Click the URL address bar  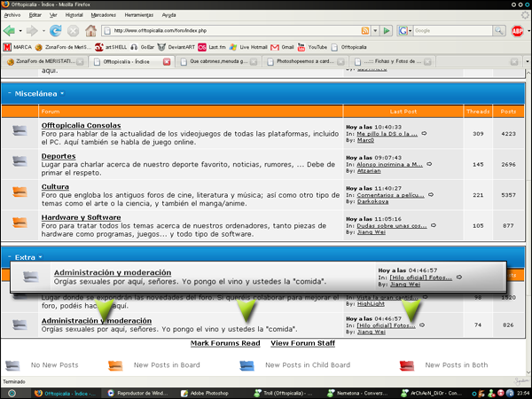point(239,31)
